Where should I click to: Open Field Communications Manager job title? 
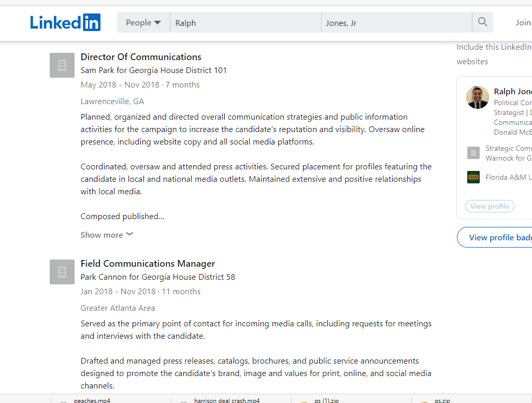point(148,264)
